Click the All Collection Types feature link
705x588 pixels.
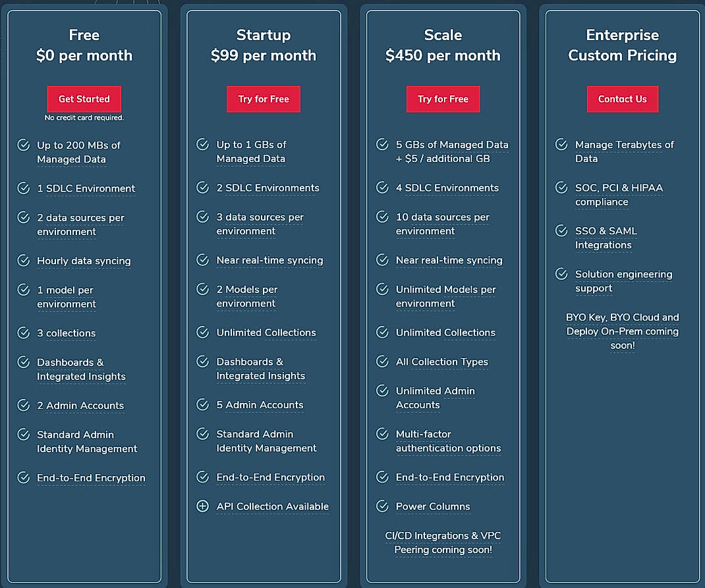(442, 362)
